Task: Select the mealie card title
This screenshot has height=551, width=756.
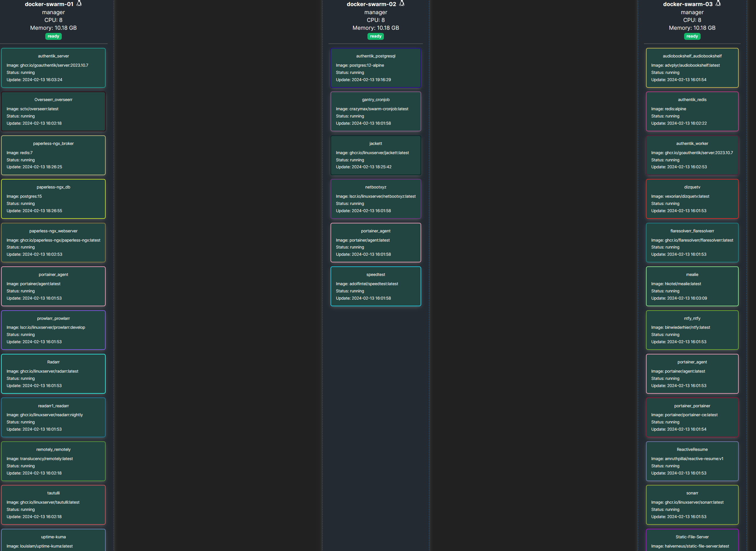Action: (x=692, y=274)
